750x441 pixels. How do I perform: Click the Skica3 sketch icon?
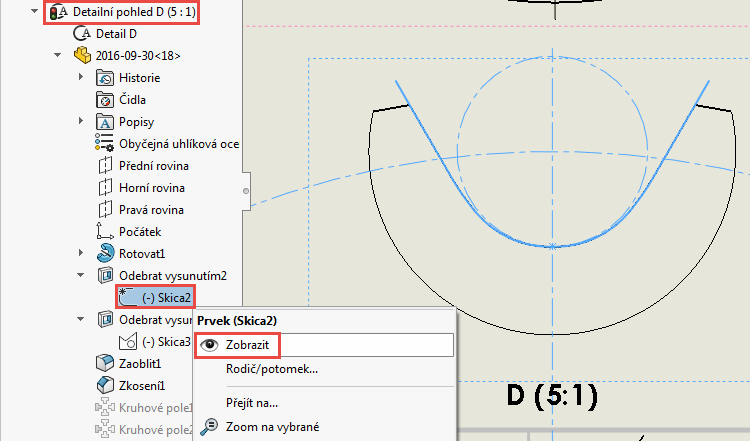(x=128, y=341)
